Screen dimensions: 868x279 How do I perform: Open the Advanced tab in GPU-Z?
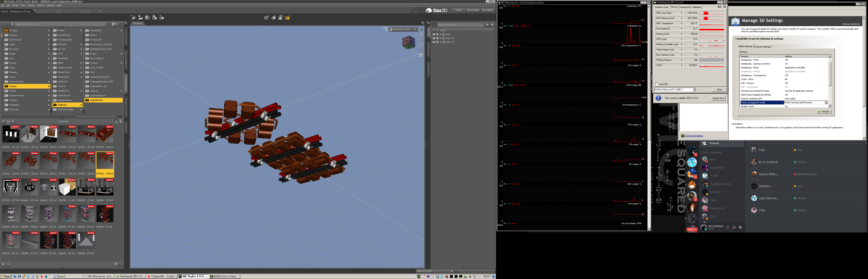685,7
